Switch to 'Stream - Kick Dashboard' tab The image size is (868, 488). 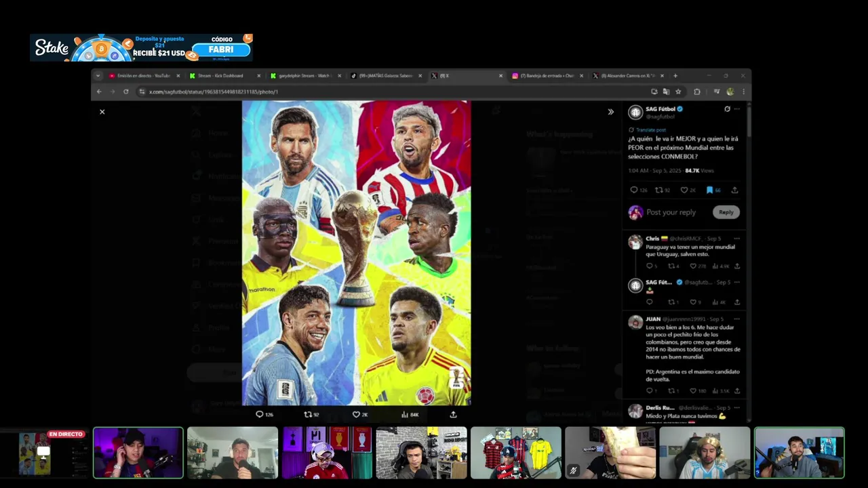(x=224, y=76)
